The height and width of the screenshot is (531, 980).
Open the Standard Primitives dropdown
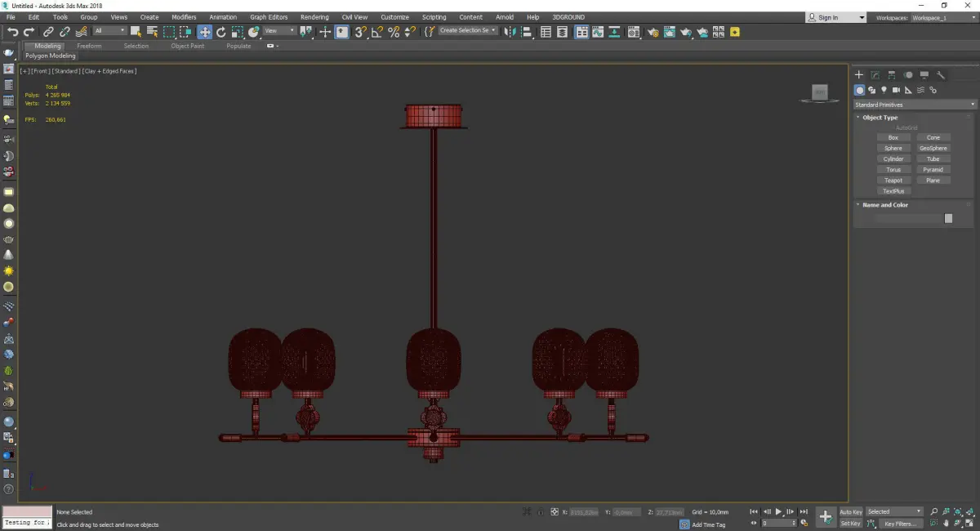coord(915,105)
